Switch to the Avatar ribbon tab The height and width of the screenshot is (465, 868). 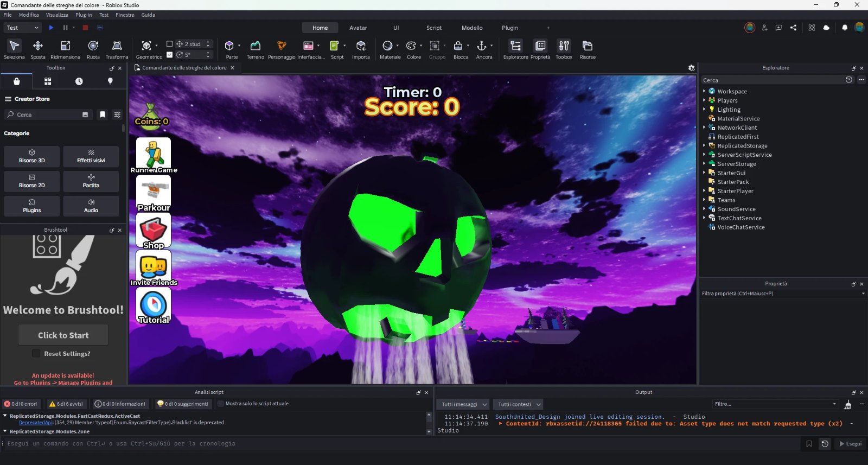click(x=358, y=28)
